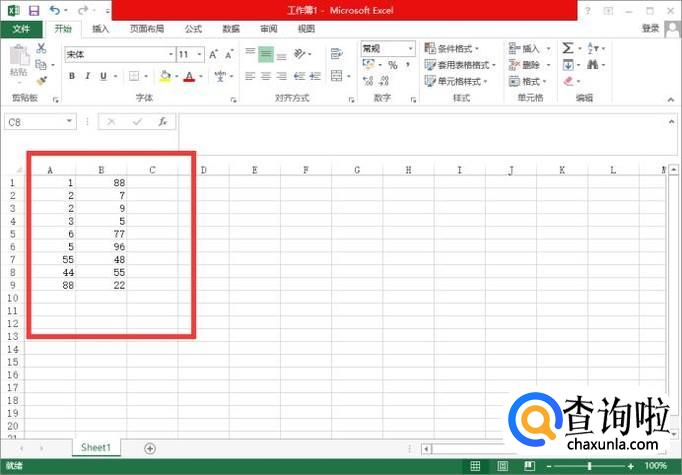The width and height of the screenshot is (682, 475).
Task: Add a new sheet with plus button
Action: pyautogui.click(x=150, y=448)
